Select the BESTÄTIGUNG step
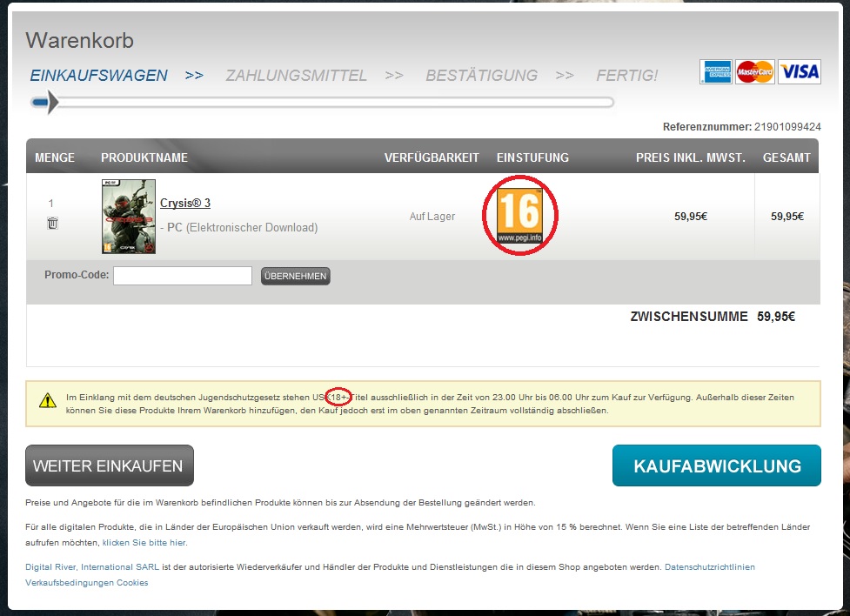The width and height of the screenshot is (850, 616). click(481, 76)
